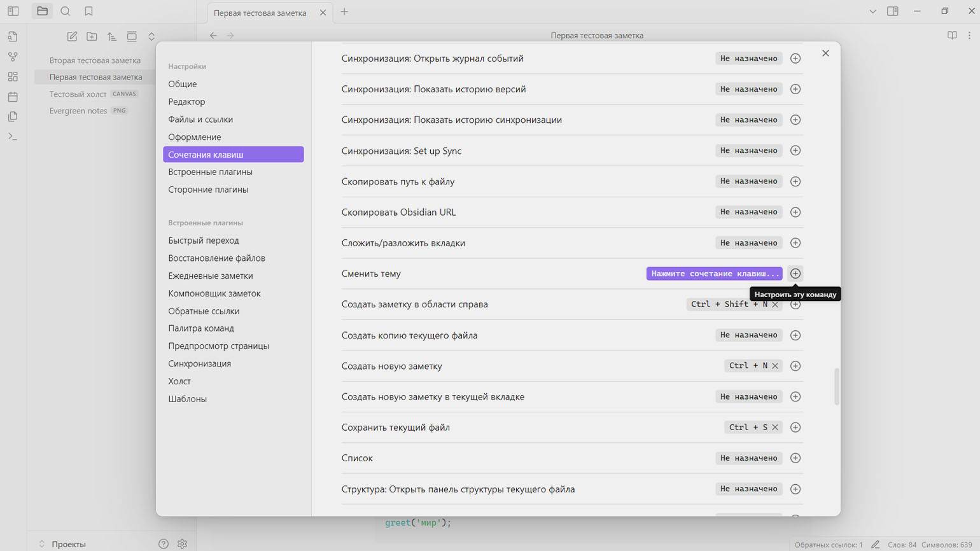Remove the Ctrl + S hotkey with the X
The width and height of the screenshot is (980, 551).
point(775,428)
